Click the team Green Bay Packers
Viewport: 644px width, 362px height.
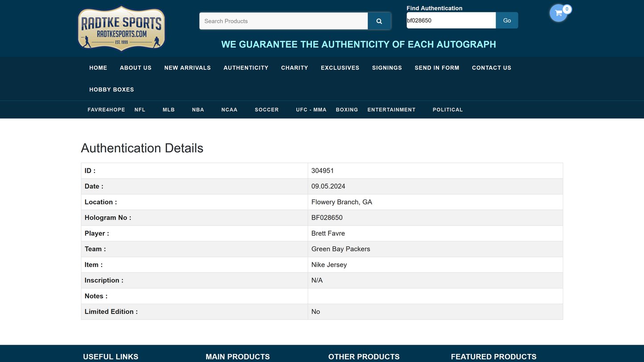tap(341, 249)
